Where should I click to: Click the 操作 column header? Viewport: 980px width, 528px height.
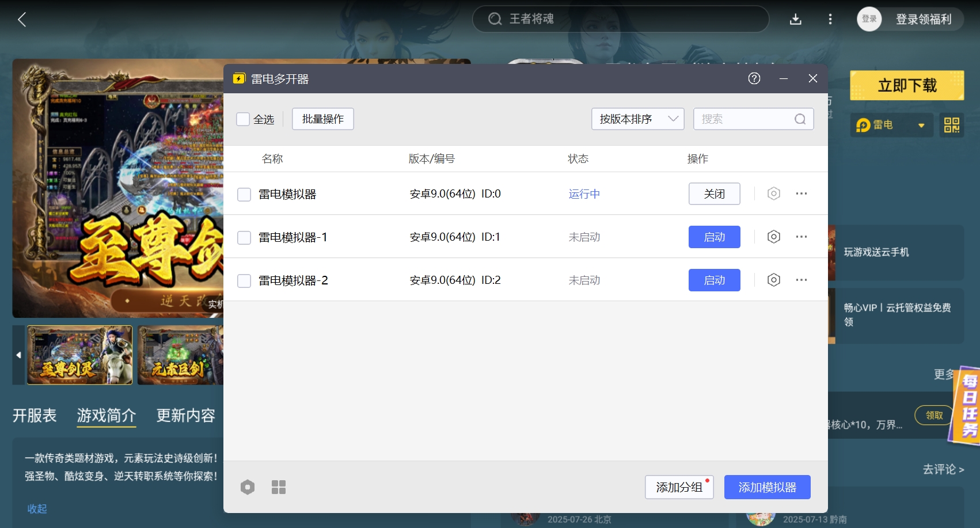pos(698,159)
